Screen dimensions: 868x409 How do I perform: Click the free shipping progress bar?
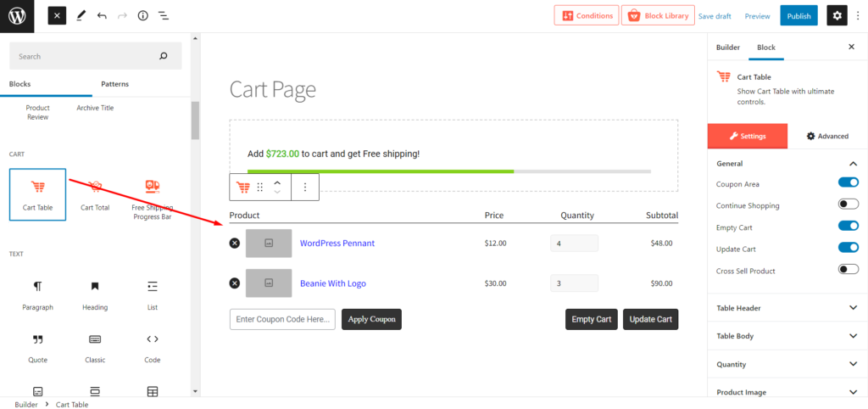(449, 171)
